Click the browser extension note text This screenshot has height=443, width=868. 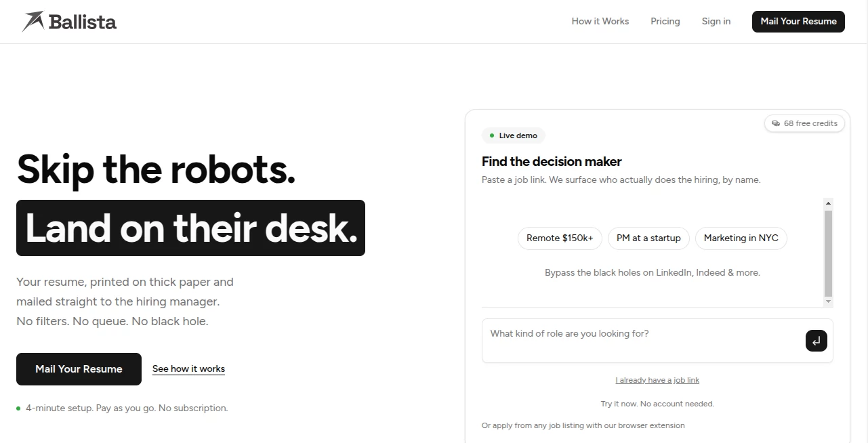point(583,425)
